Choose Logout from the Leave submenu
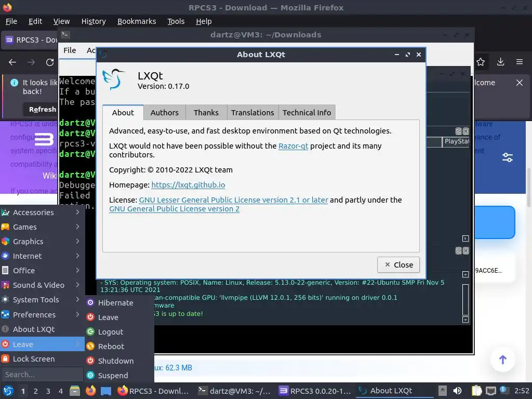This screenshot has width=532, height=399. 119,332
